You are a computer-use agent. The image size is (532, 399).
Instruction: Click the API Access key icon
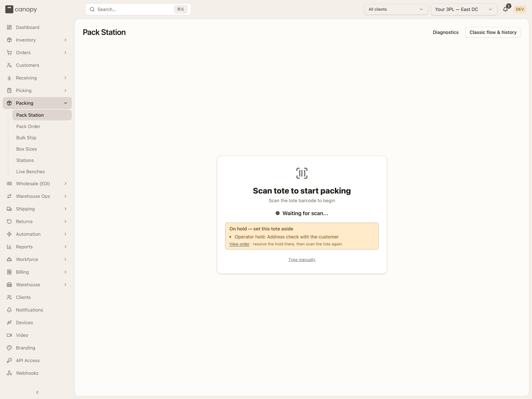click(9, 360)
